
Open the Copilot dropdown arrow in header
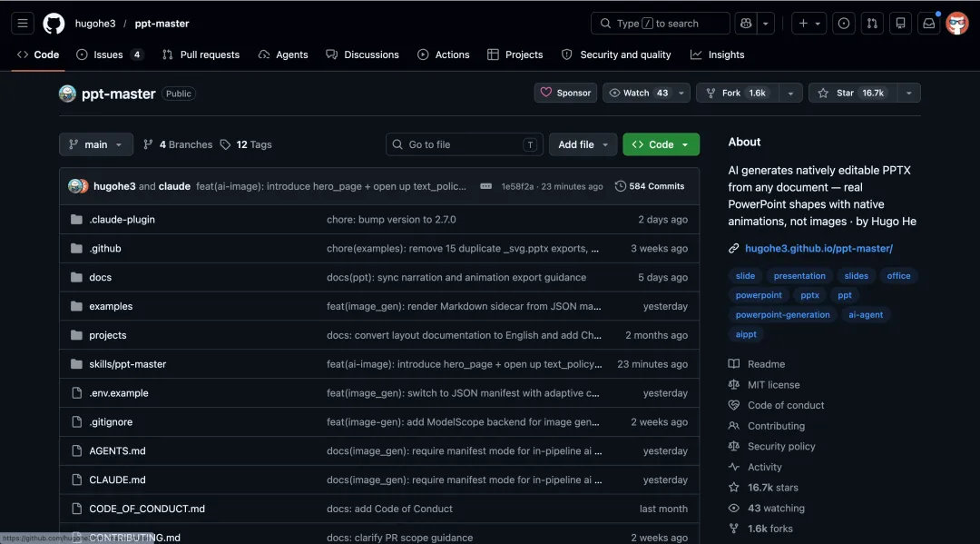coord(766,23)
